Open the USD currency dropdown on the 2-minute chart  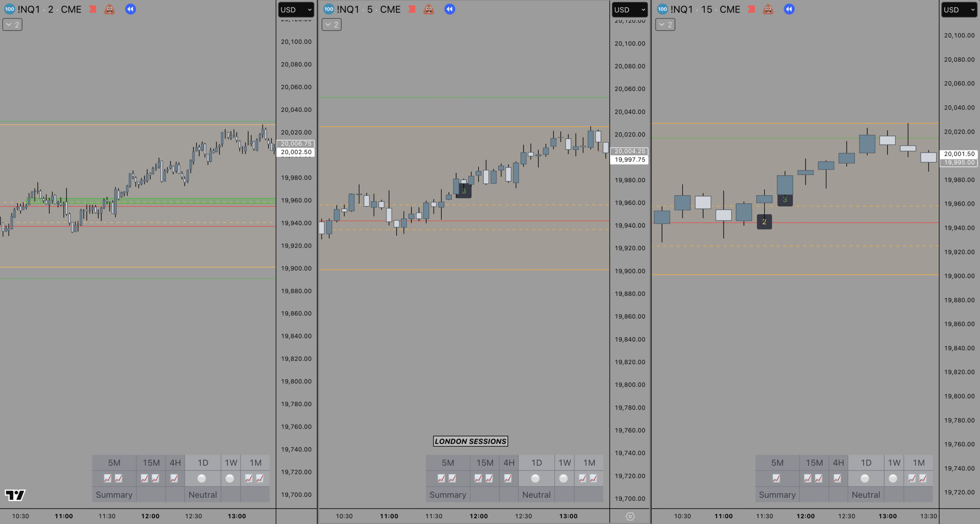coord(296,10)
